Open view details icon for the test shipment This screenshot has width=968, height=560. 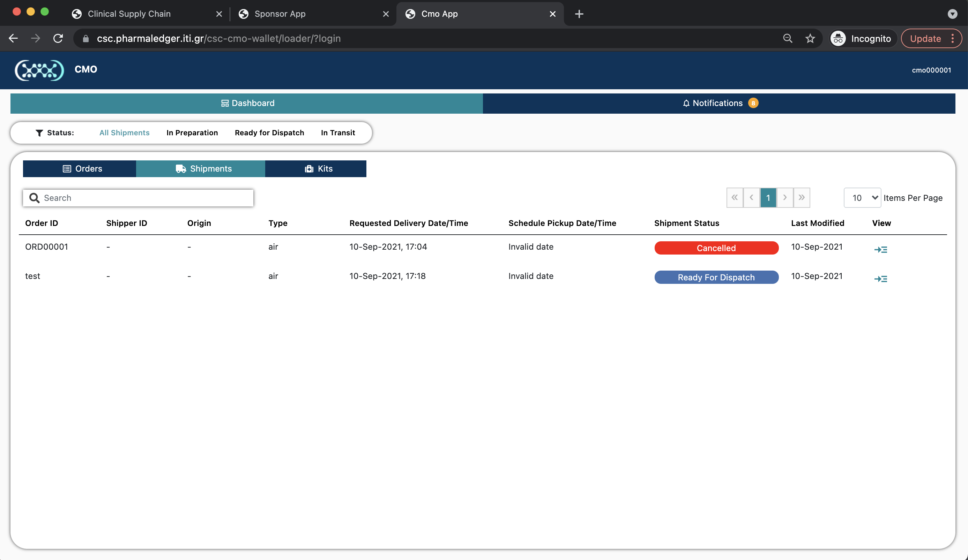pyautogui.click(x=881, y=279)
